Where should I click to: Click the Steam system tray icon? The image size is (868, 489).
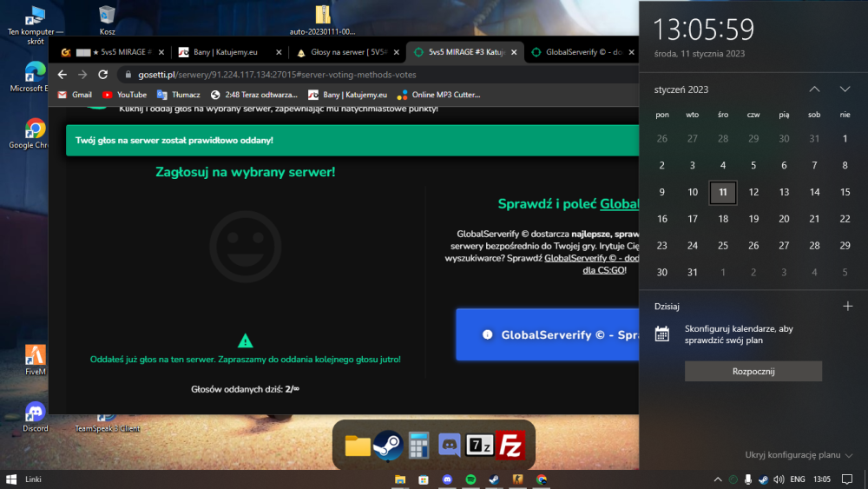tap(763, 479)
